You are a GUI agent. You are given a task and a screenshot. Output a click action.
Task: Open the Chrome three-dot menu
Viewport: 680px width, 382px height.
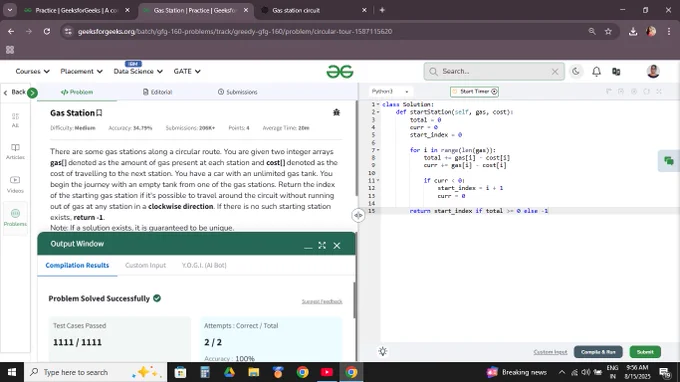[669, 31]
